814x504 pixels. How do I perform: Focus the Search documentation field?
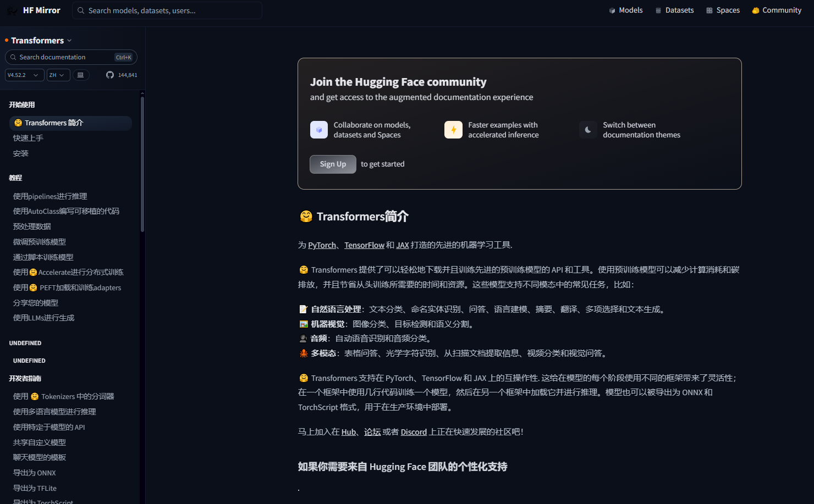(71, 57)
